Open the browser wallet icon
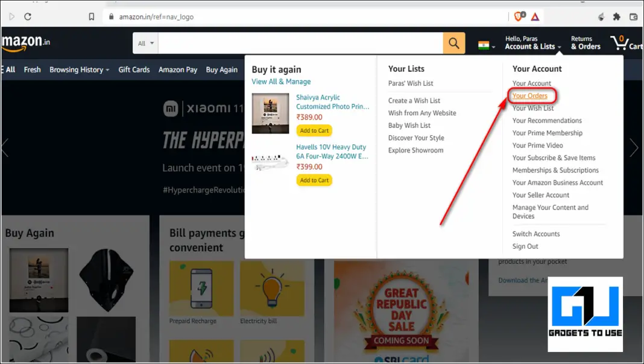The width and height of the screenshot is (644, 364). click(633, 16)
